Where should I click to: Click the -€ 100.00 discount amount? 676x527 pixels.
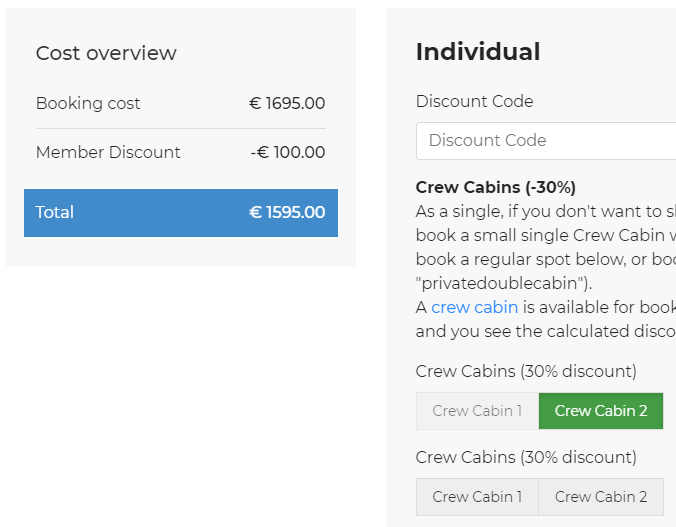[x=288, y=153]
